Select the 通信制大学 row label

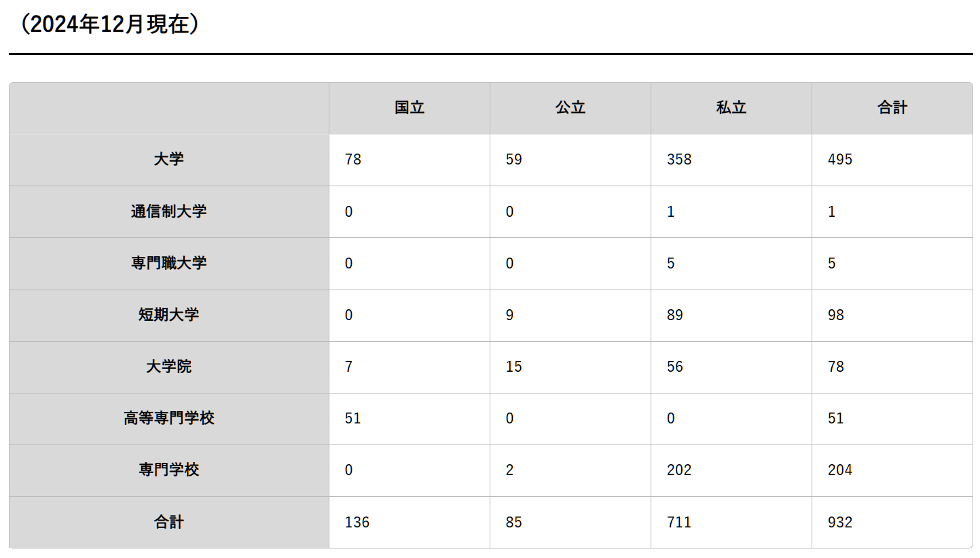(x=169, y=211)
